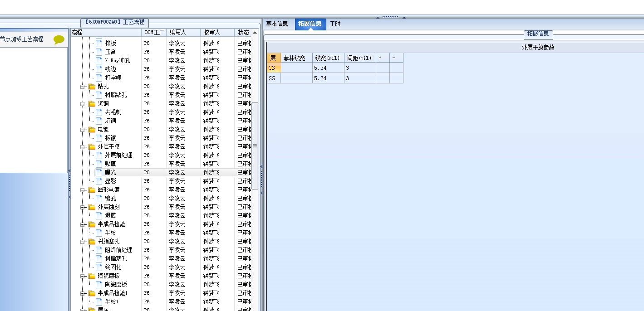Click the document icon beside 半检1
The width and height of the screenshot is (644, 311).
click(99, 301)
